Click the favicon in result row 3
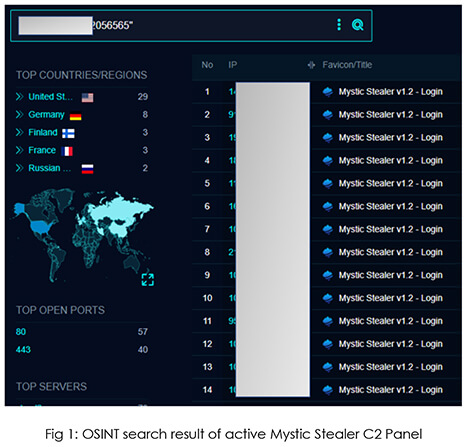 [328, 138]
